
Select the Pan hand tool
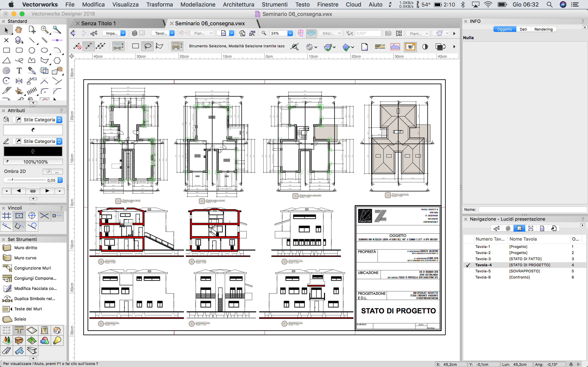(19, 30)
